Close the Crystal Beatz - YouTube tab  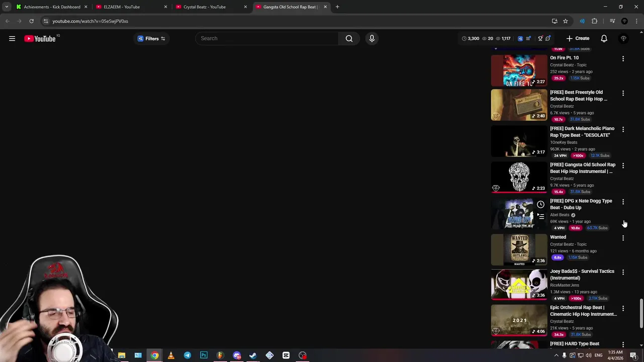point(246,7)
